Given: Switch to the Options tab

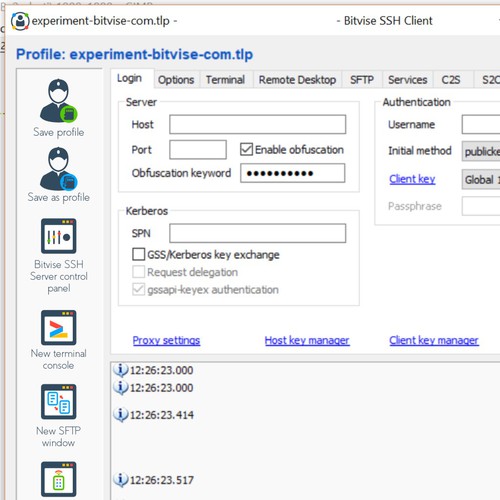Looking at the screenshot, I should pos(176,80).
